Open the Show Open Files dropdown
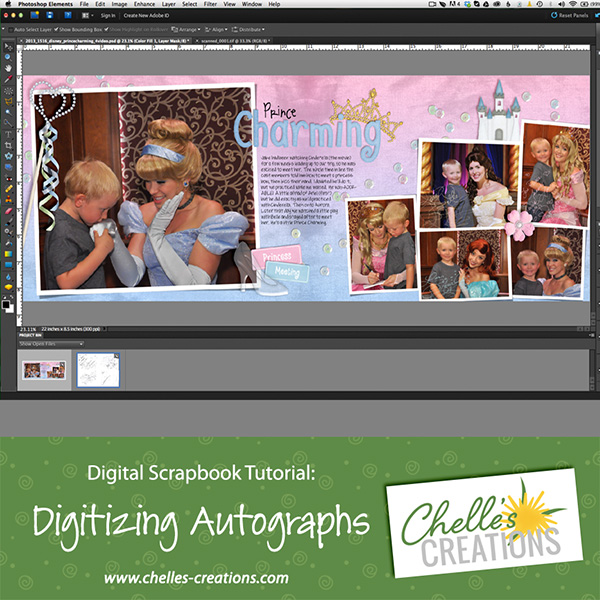 click(51, 344)
